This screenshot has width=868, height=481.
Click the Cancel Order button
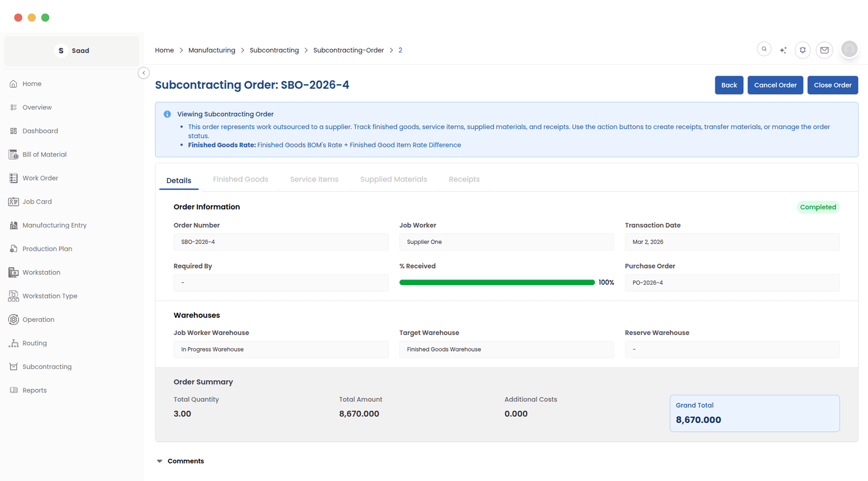775,85
